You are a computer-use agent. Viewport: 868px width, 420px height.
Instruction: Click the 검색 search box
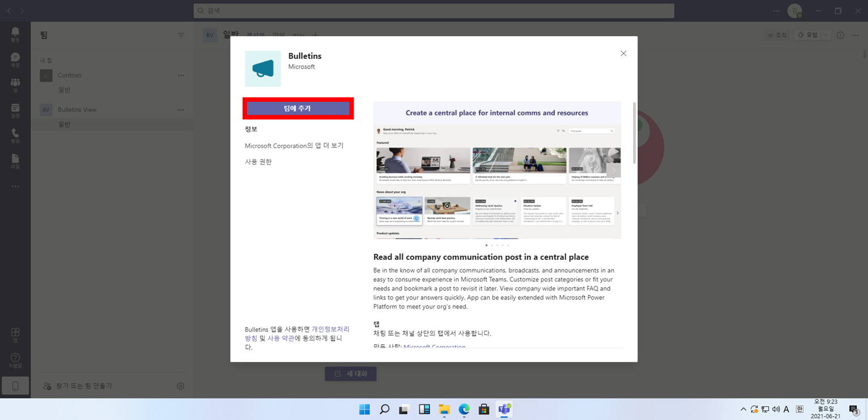click(434, 11)
